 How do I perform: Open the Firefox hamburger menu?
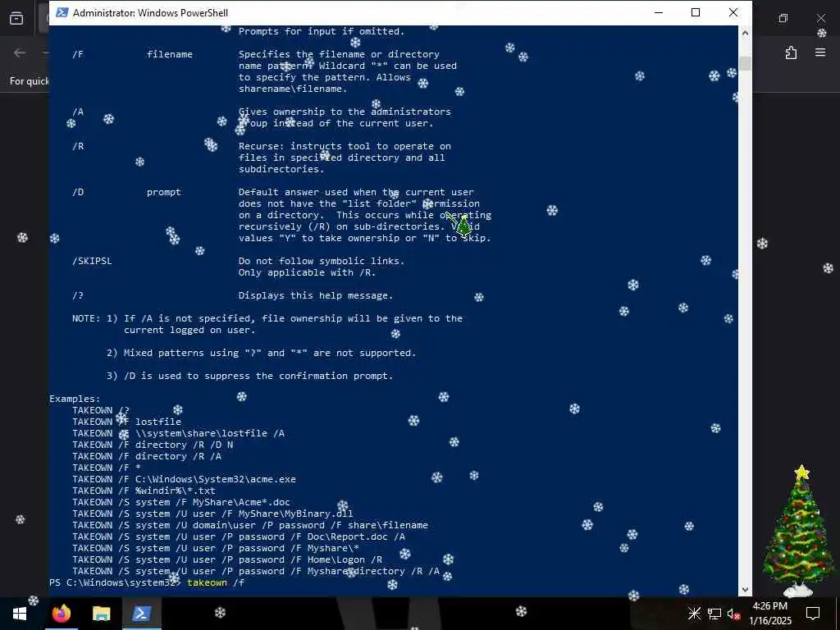820,52
